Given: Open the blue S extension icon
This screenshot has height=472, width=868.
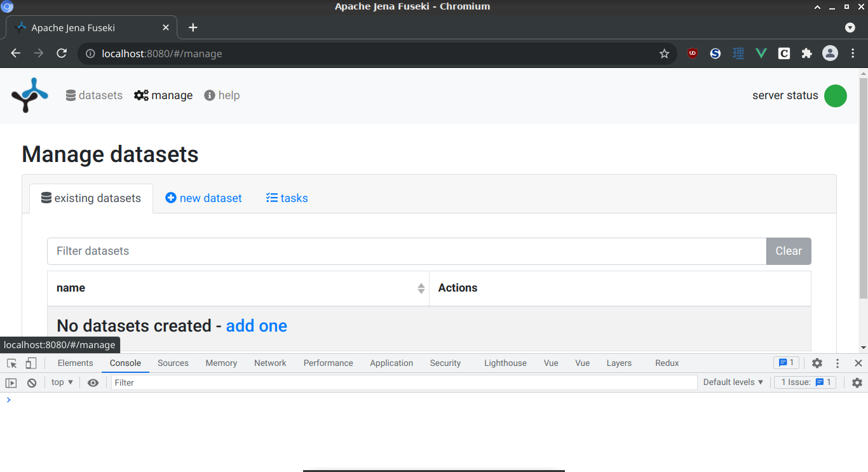Looking at the screenshot, I should [715, 53].
